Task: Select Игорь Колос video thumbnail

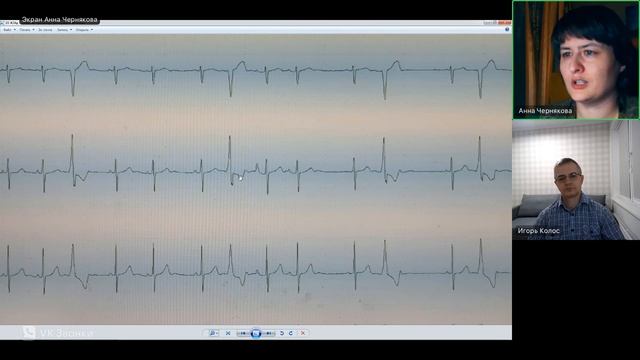Action: (576, 180)
